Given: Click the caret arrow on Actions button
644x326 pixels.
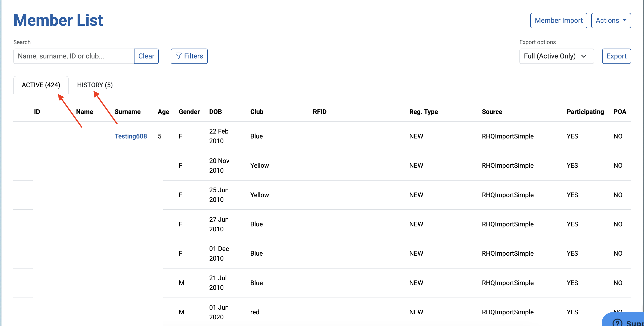Looking at the screenshot, I should pyautogui.click(x=624, y=20).
